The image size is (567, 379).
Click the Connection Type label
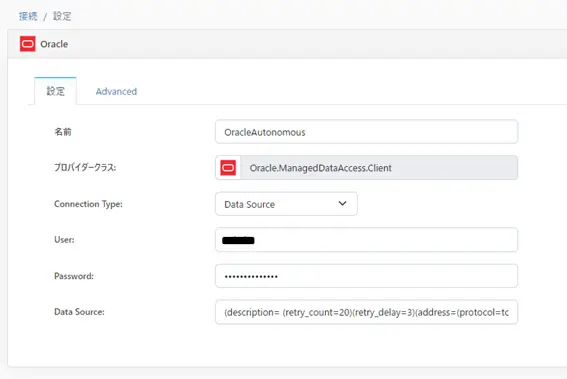(x=88, y=204)
